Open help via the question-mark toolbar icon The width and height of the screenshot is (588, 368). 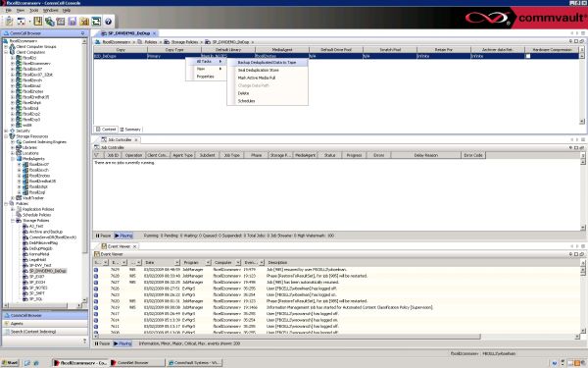pyautogui.click(x=109, y=22)
